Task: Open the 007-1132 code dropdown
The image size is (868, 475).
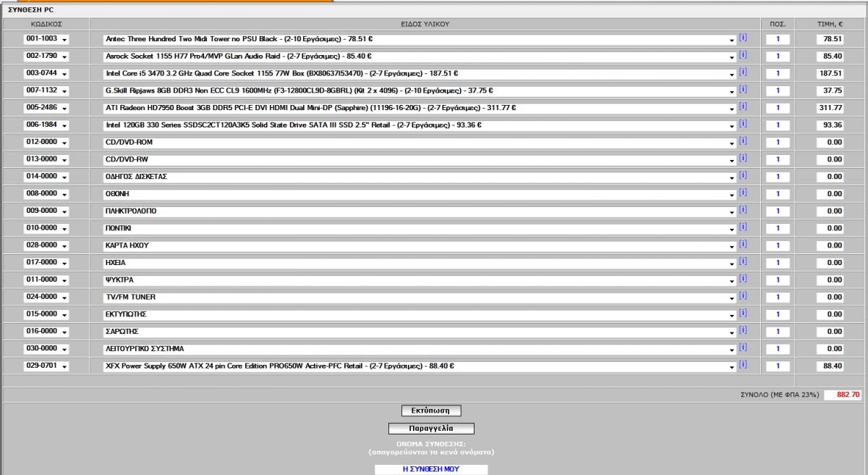Action: (x=46, y=91)
